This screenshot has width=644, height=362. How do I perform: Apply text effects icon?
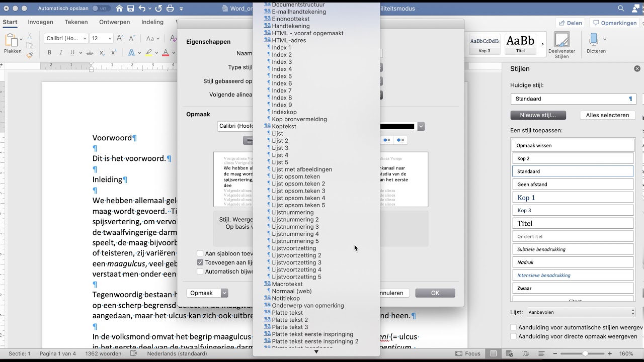(x=131, y=53)
